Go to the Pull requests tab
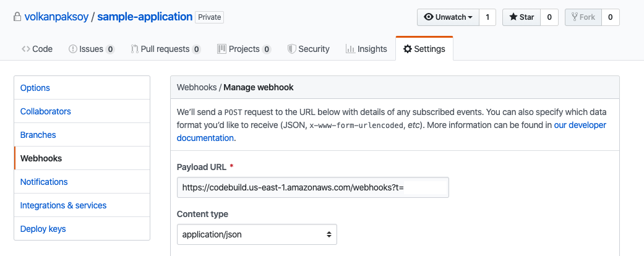This screenshot has width=644, height=256. [165, 49]
